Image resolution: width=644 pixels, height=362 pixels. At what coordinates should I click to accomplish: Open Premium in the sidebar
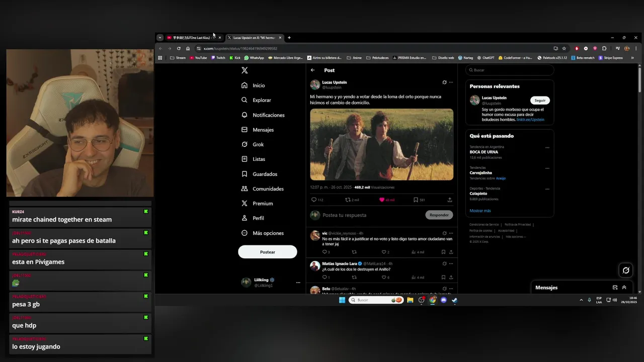pos(257,204)
